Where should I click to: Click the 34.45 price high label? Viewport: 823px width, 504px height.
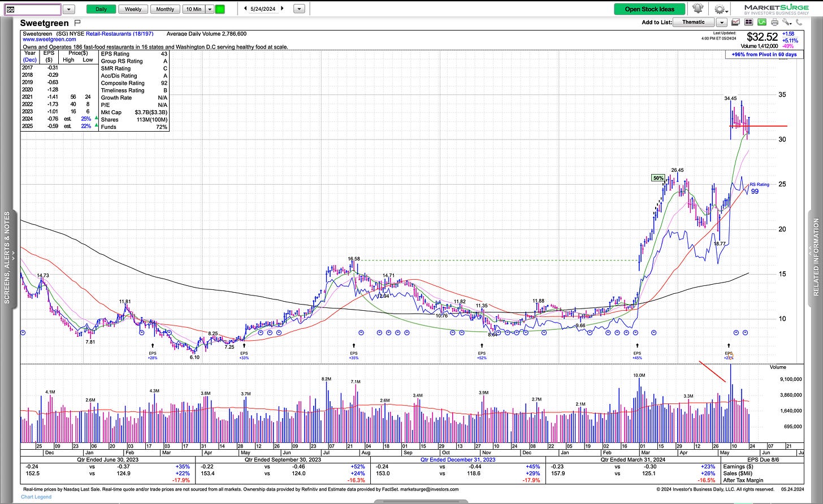click(x=730, y=98)
